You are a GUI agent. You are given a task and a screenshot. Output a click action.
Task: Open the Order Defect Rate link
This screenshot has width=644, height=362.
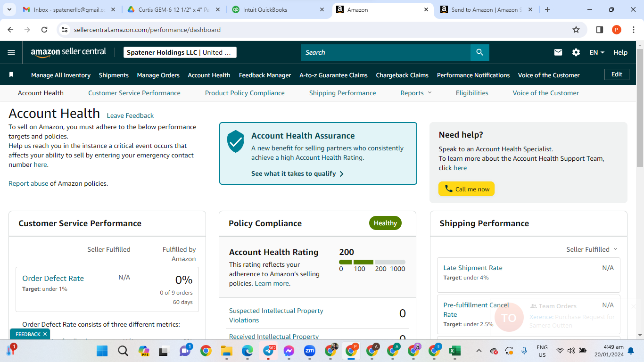53,278
